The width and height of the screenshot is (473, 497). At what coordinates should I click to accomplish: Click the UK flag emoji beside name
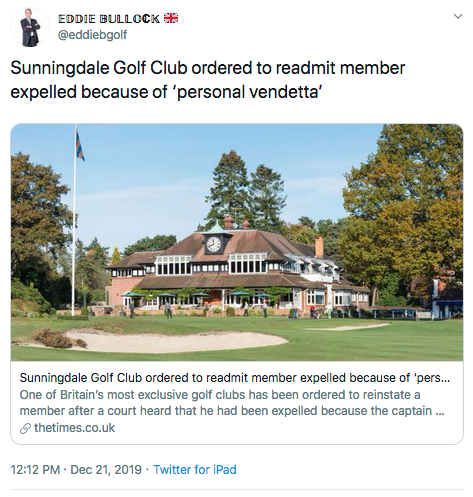[x=171, y=18]
